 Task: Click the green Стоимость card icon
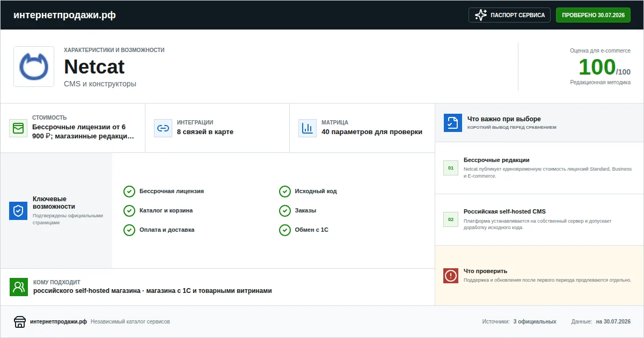(x=18, y=128)
